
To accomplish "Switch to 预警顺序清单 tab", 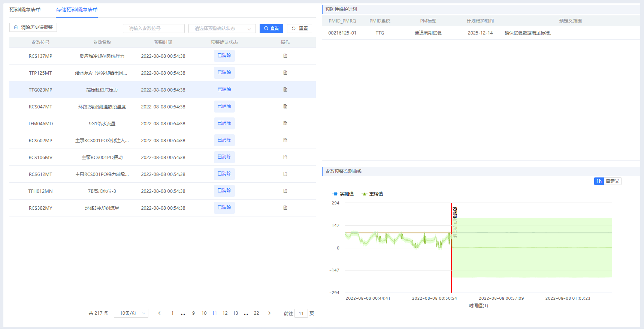I will click(x=25, y=10).
